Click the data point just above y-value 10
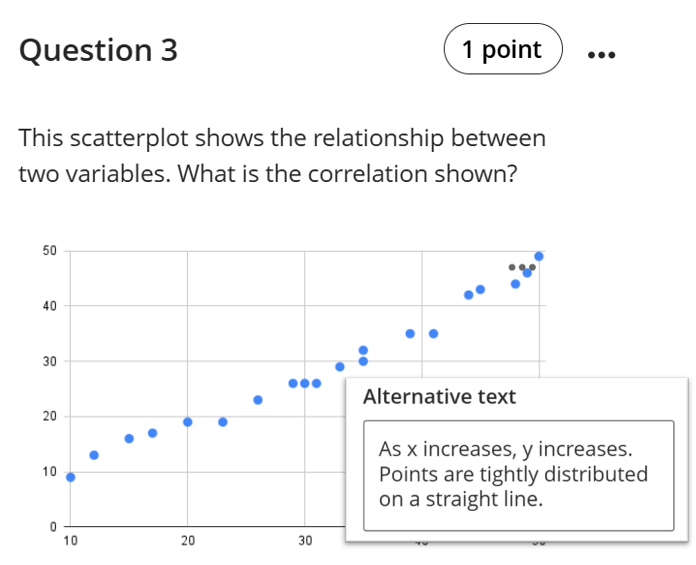696x565 pixels. coord(94,455)
